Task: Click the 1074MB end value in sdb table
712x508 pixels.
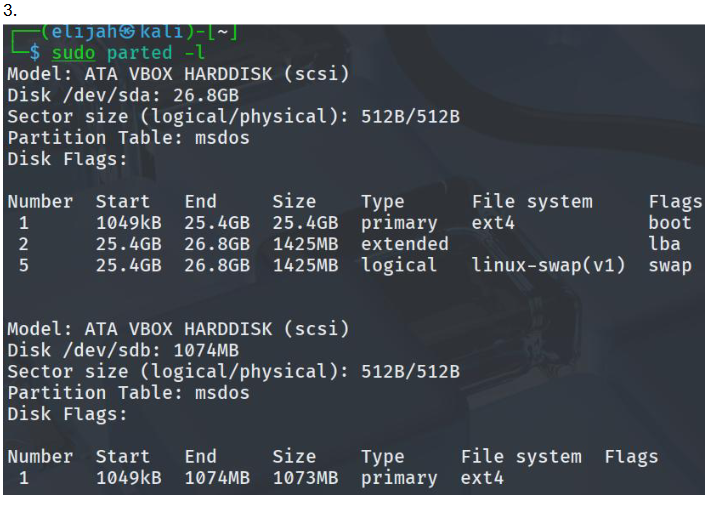Action: (x=217, y=478)
